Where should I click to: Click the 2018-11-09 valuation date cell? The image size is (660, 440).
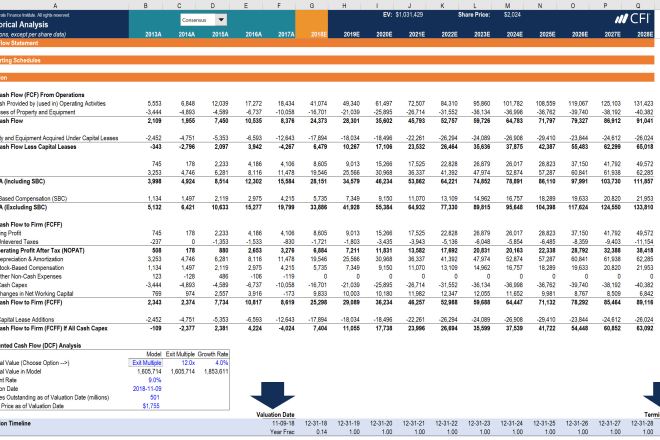pos(149,390)
